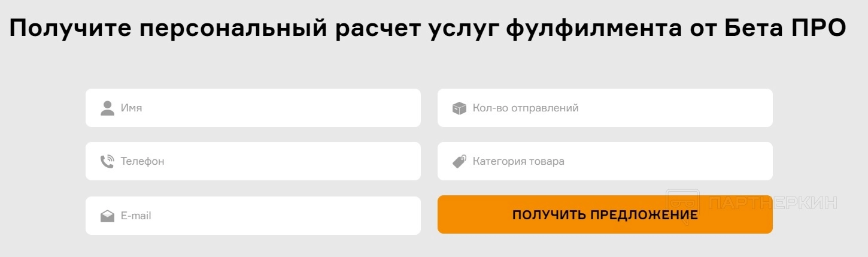Focus the Имя input field

coord(269,108)
